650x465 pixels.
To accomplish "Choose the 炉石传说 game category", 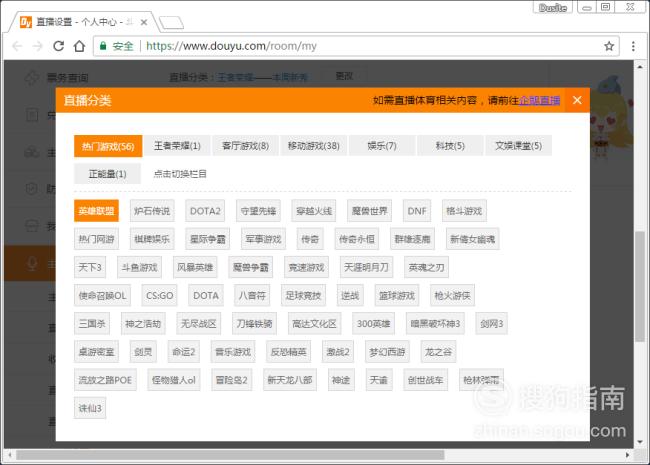I will [x=152, y=211].
